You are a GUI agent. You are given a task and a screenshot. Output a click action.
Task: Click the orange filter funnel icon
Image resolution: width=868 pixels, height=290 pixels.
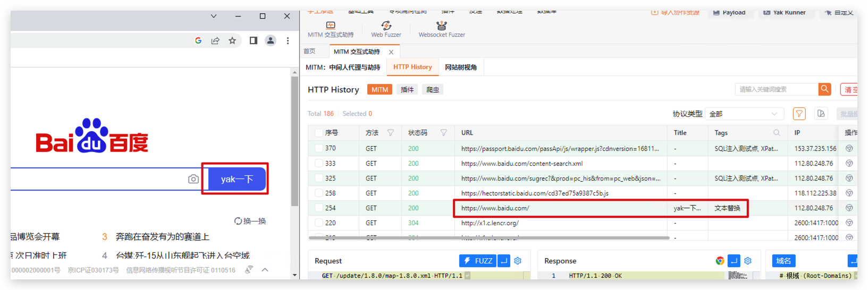click(x=799, y=114)
